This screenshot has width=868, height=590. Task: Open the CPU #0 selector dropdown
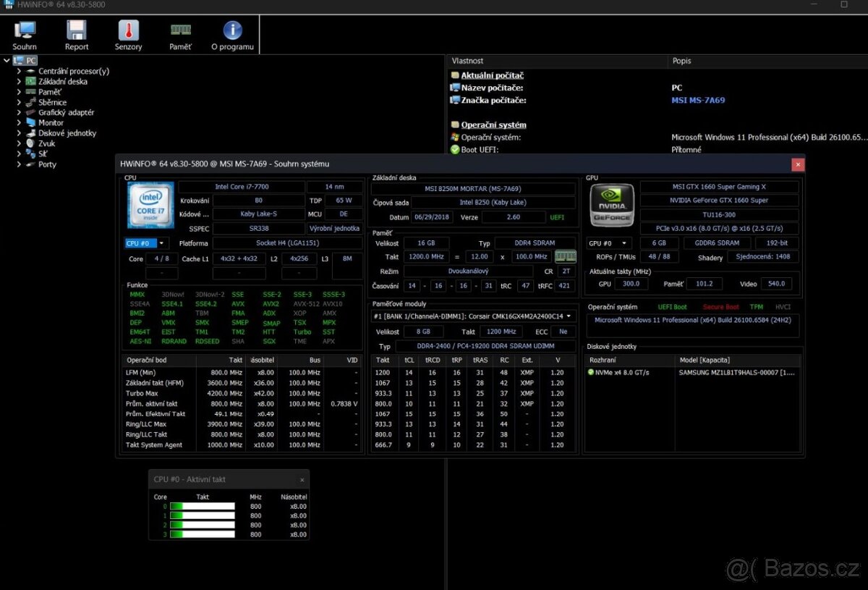[146, 243]
